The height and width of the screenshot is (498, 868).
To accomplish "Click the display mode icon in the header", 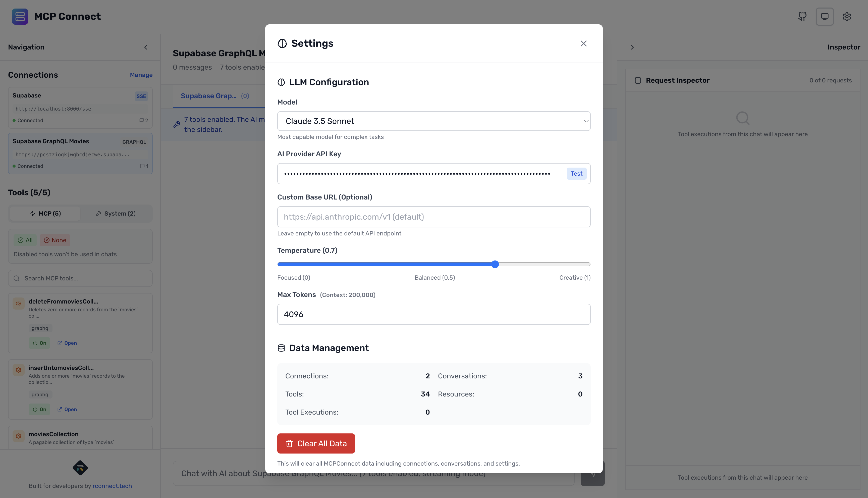I will [x=825, y=16].
